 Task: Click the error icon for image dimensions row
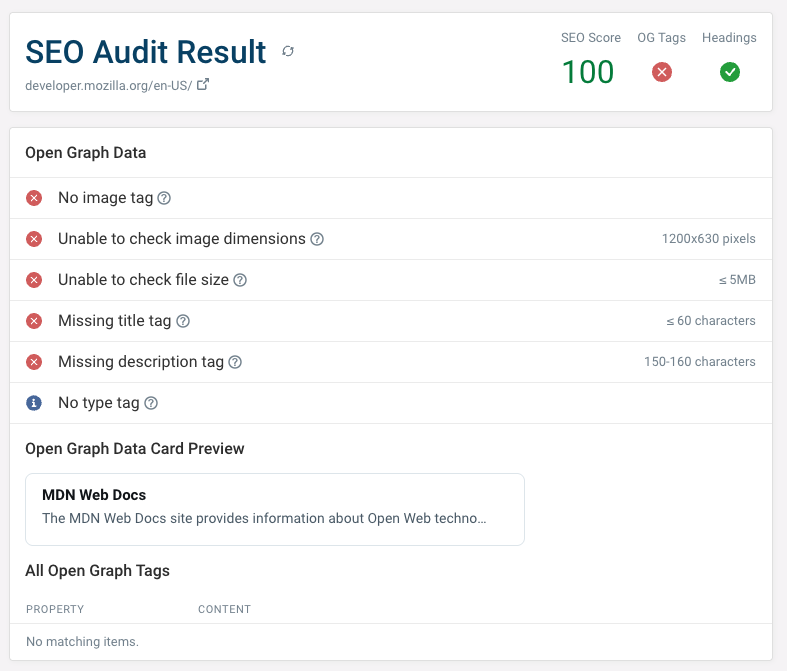[34, 239]
